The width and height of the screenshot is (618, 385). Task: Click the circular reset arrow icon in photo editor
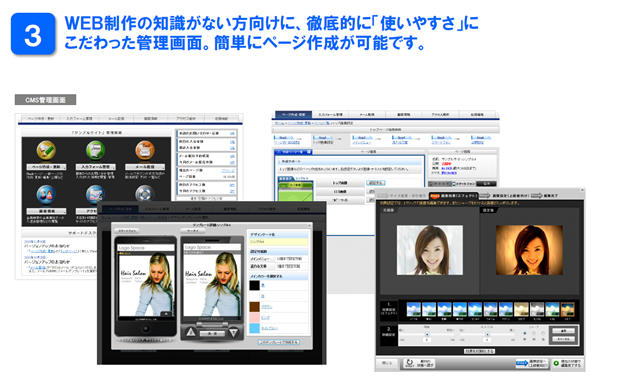pyautogui.click(x=410, y=363)
